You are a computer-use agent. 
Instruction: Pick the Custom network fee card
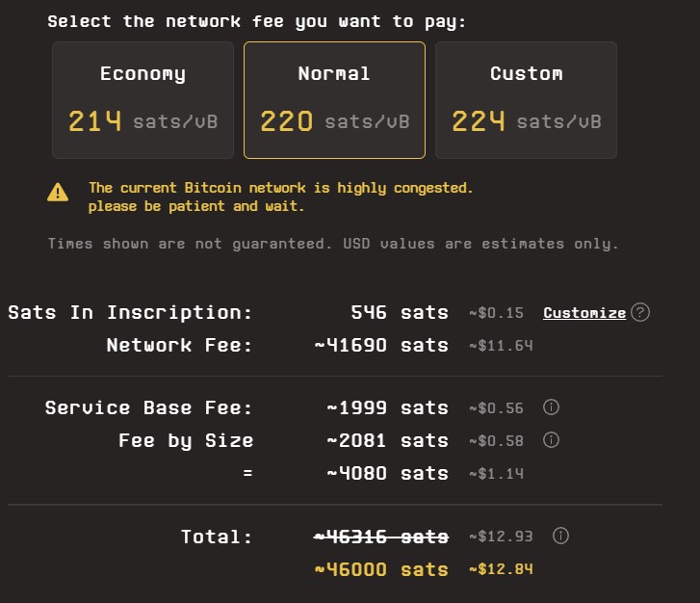526,99
